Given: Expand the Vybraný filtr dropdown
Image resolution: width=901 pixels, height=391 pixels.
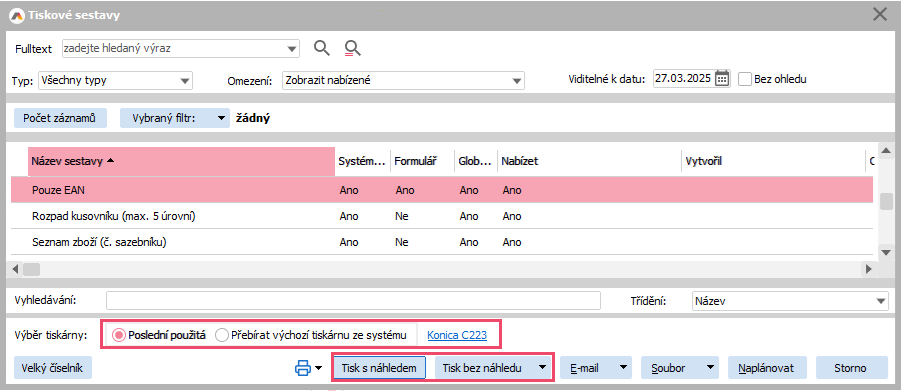Looking at the screenshot, I should click(221, 118).
